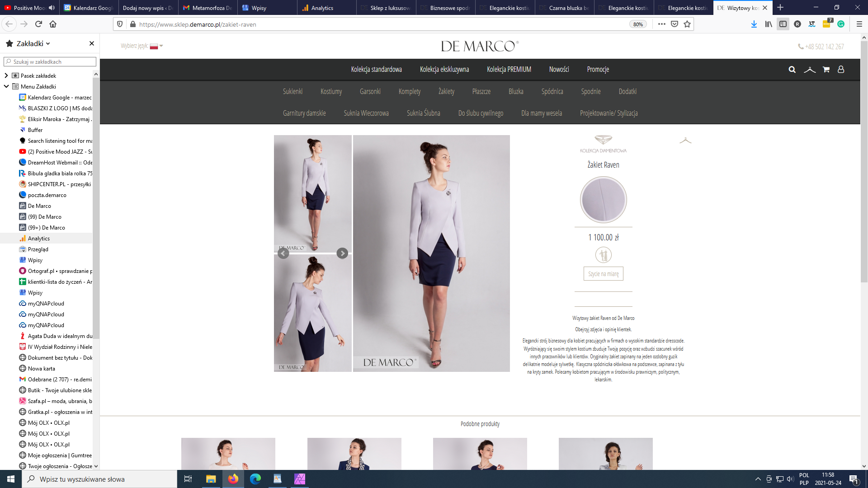Expand the Pasek zakładek folder

6,75
